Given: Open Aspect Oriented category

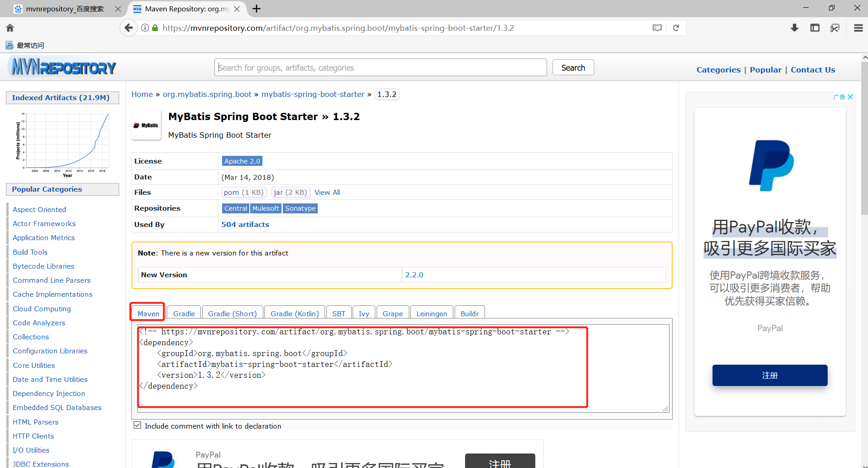Looking at the screenshot, I should click(39, 209).
